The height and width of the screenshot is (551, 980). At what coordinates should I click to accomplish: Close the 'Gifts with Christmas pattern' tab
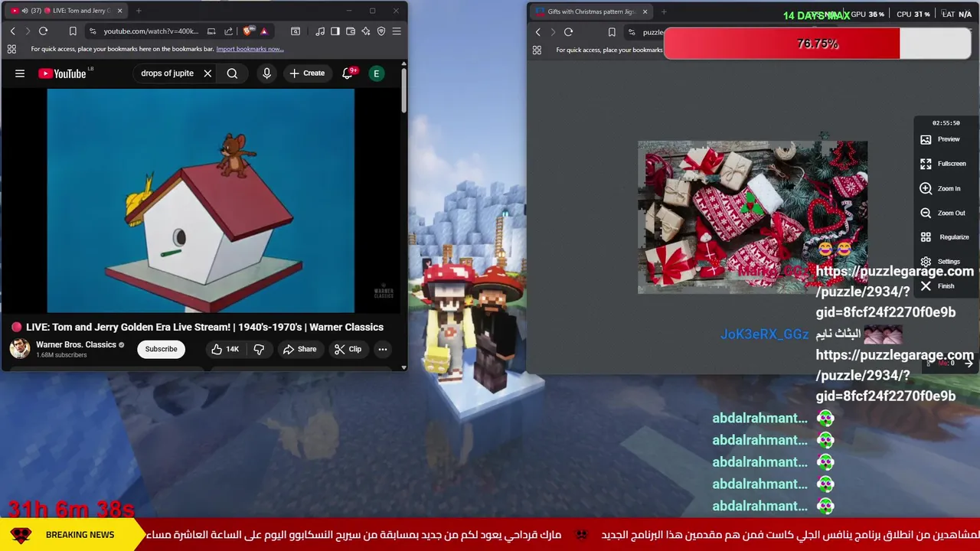(645, 11)
